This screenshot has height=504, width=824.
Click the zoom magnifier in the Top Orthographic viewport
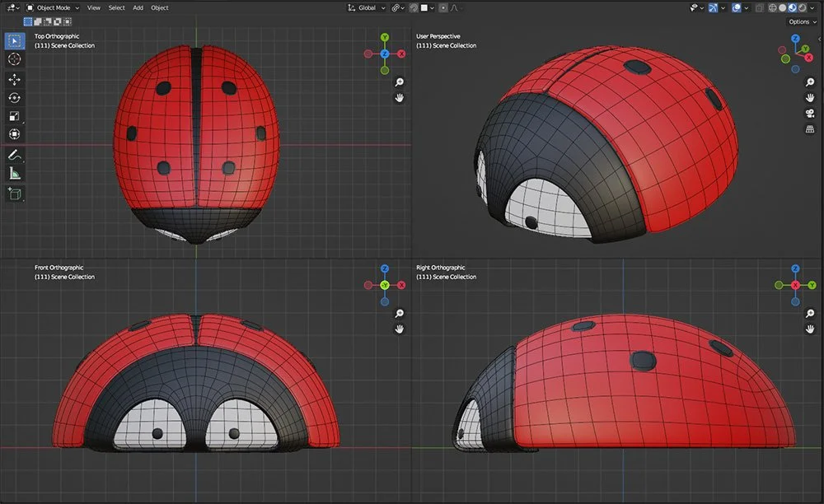(400, 82)
